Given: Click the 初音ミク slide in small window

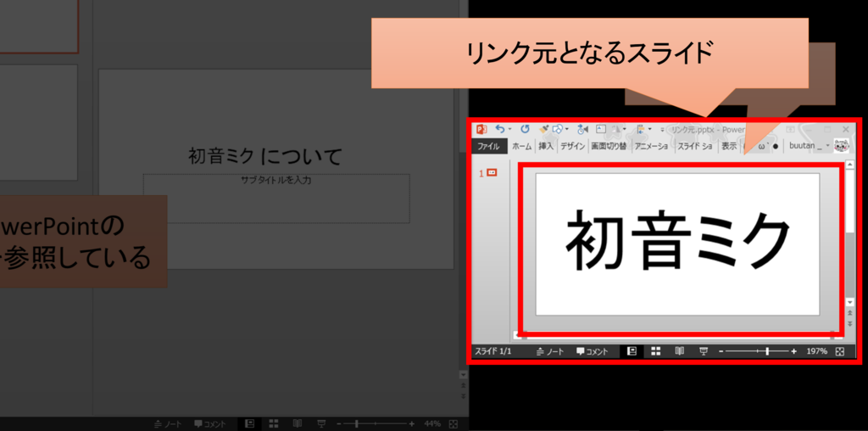Looking at the screenshot, I should click(677, 244).
